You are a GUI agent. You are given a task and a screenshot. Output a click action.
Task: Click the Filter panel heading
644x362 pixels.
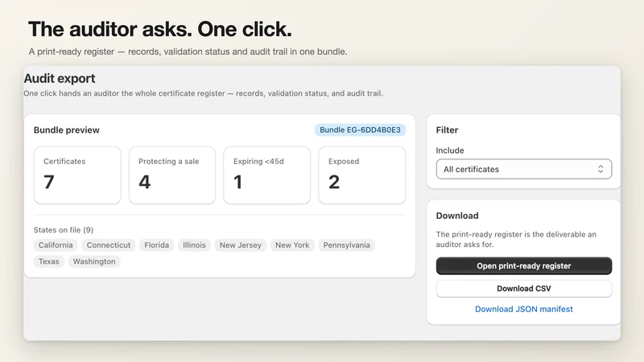pos(447,130)
